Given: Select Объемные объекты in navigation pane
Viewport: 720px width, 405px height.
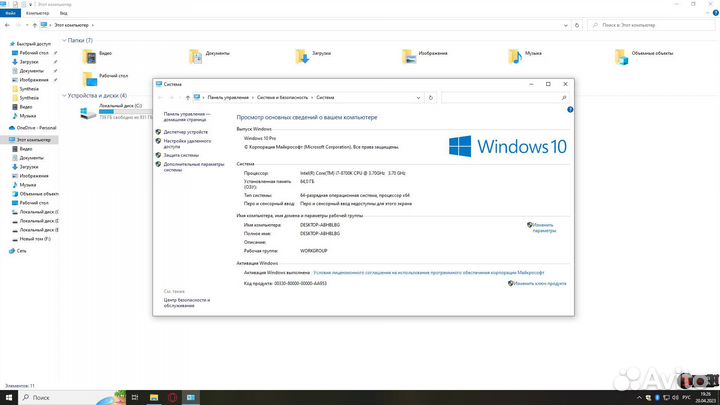Looking at the screenshot, I should 39,194.
